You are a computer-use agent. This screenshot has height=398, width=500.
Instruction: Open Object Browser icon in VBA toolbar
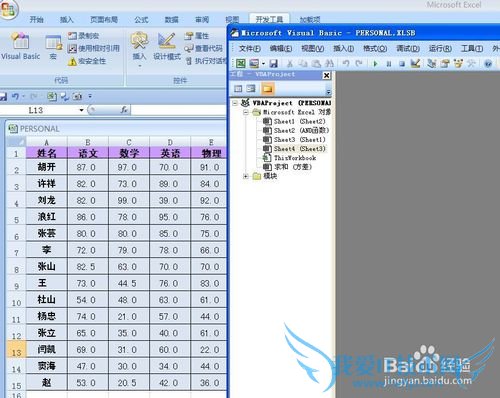[x=459, y=63]
